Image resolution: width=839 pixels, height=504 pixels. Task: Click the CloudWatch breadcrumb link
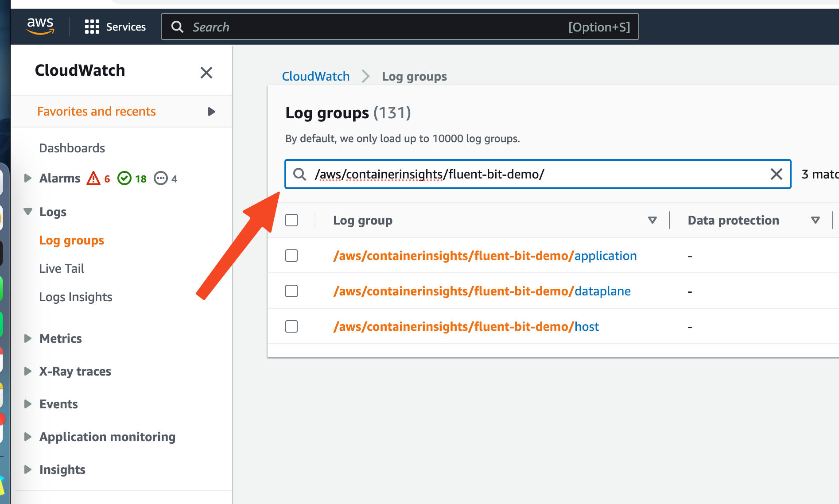[x=315, y=76]
